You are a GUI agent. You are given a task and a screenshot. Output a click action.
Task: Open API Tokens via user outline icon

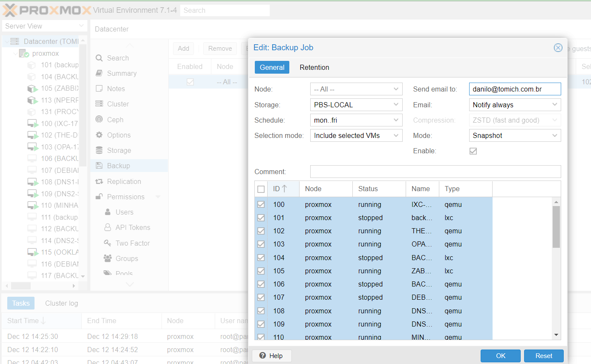coord(108,227)
